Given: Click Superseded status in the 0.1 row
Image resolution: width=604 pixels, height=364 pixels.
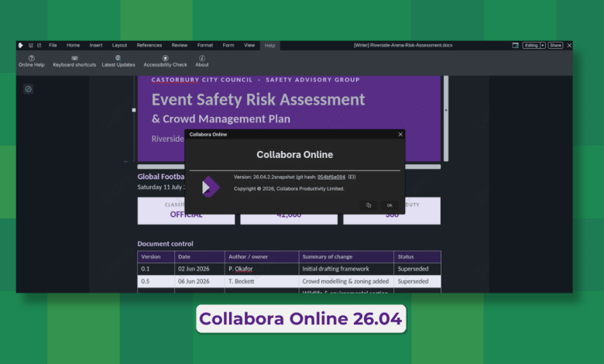Looking at the screenshot, I should coord(417,269).
